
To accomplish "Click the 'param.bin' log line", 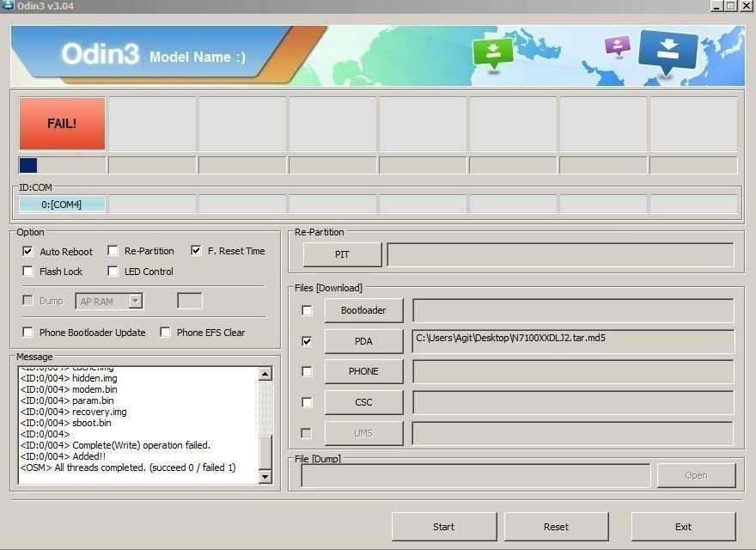I will tap(67, 400).
